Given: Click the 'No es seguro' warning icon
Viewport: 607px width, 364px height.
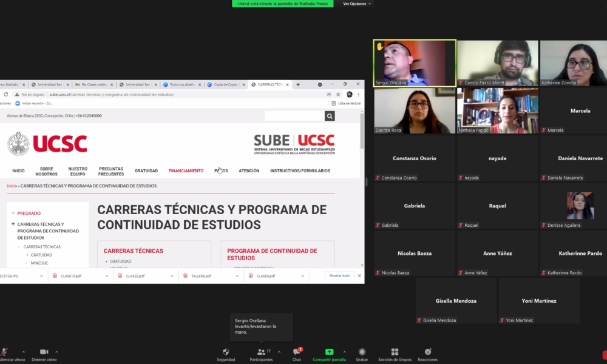Looking at the screenshot, I should [17, 95].
